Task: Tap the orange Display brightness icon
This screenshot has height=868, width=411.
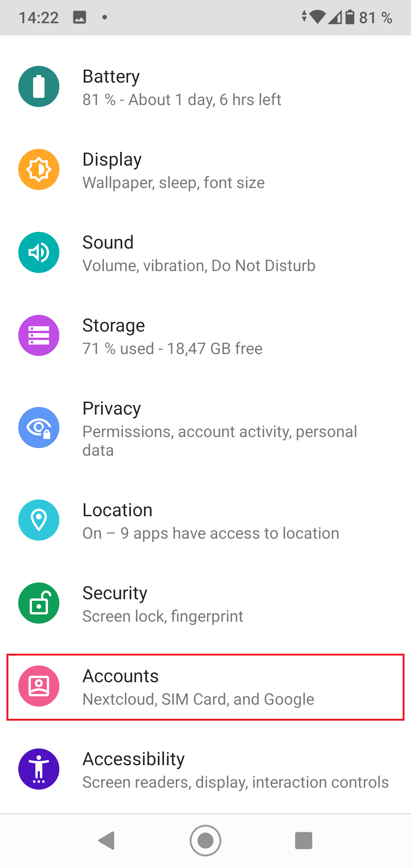Action: pyautogui.click(x=39, y=169)
